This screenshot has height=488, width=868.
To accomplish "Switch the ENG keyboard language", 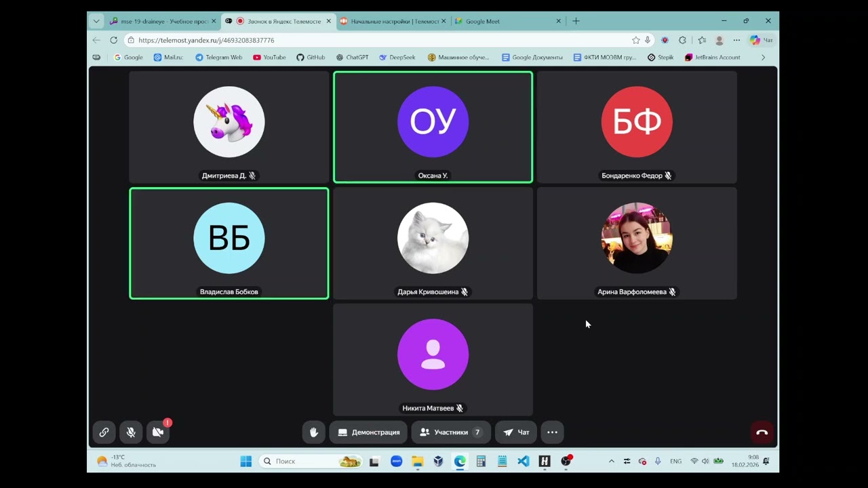I will click(x=675, y=462).
